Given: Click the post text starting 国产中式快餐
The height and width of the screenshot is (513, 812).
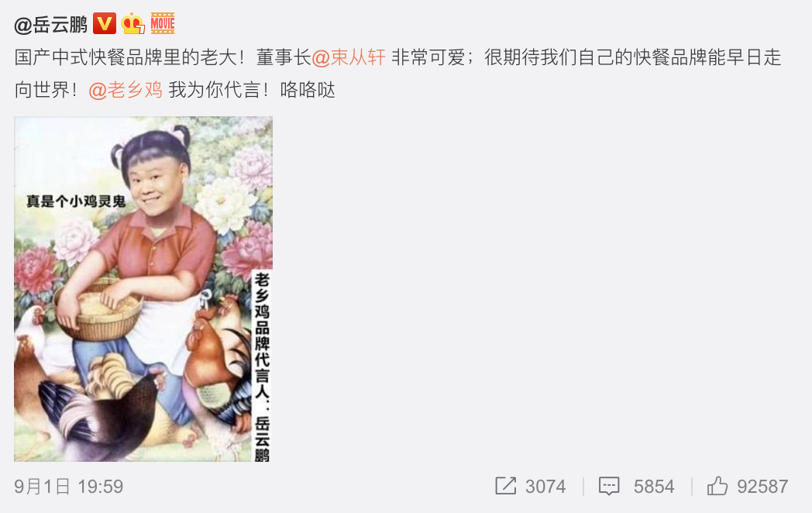Looking at the screenshot, I should (397, 74).
